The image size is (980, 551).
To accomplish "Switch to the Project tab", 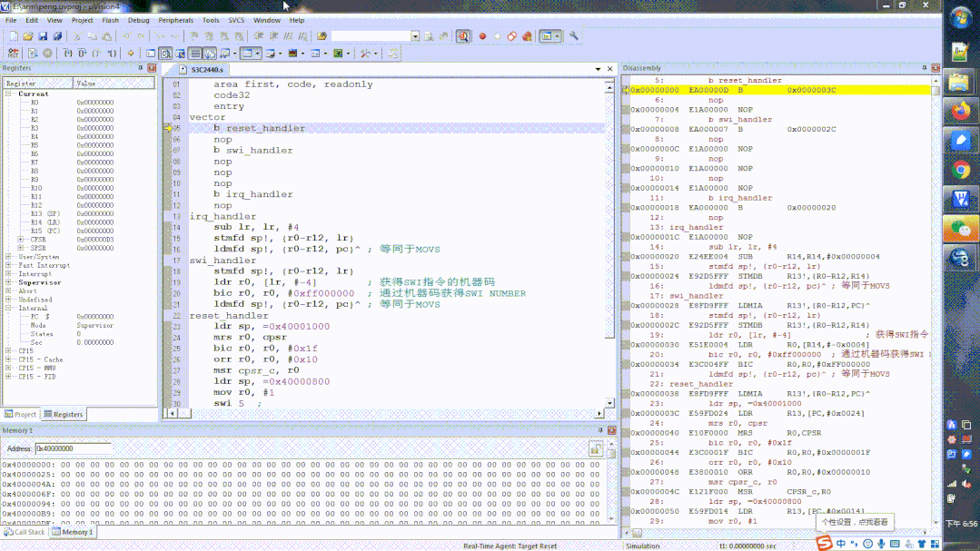I will click(21, 414).
